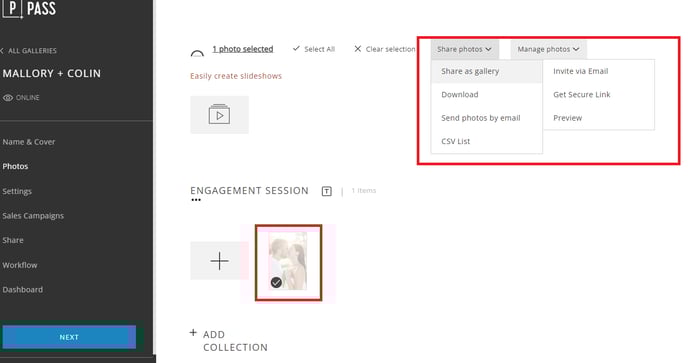Click the back arrow beside All Galleries
Image resolution: width=688 pixels, height=363 pixels.
click(x=2, y=51)
